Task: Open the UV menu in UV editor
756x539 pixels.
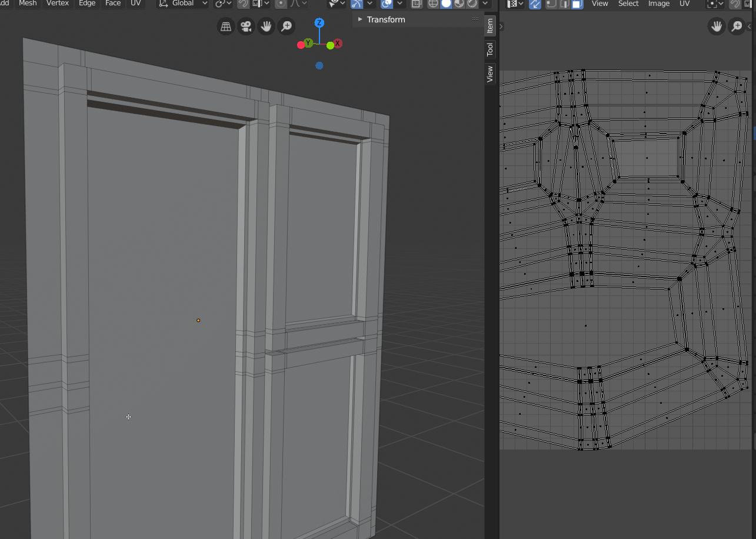Action: 685,4
